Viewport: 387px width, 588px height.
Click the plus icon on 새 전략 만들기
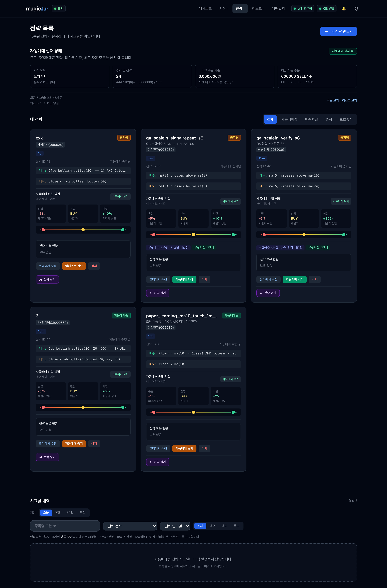[327, 31]
